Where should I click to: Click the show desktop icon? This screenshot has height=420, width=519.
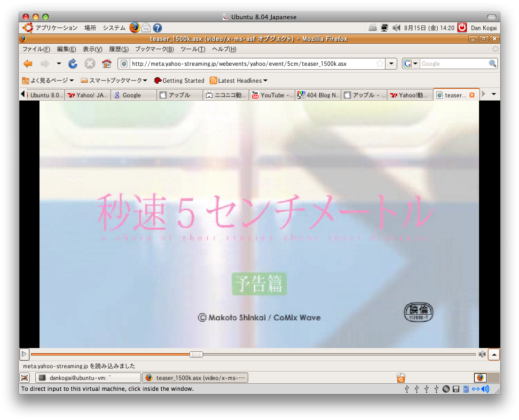24,378
